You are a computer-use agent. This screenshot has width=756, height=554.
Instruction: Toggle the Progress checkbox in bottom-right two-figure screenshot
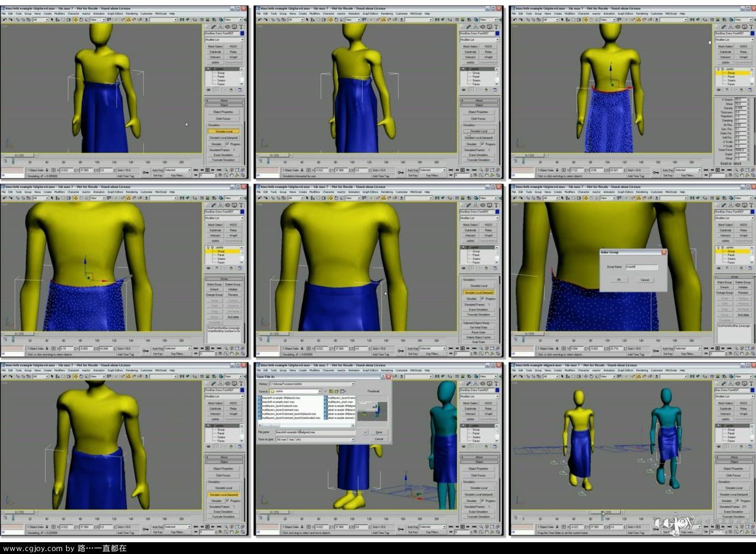coord(738,501)
